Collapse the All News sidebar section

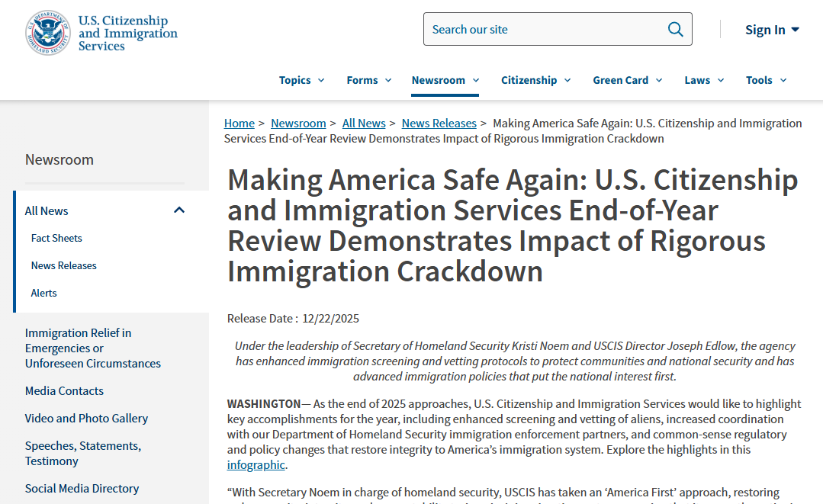(x=179, y=210)
